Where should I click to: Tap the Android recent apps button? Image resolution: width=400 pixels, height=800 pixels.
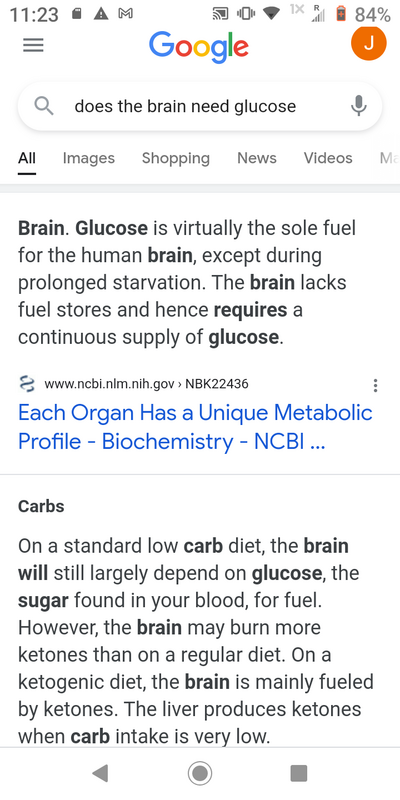(x=299, y=773)
